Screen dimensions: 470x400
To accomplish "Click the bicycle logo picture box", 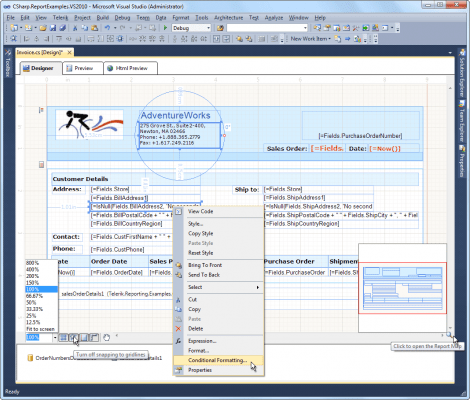I will 90,125.
